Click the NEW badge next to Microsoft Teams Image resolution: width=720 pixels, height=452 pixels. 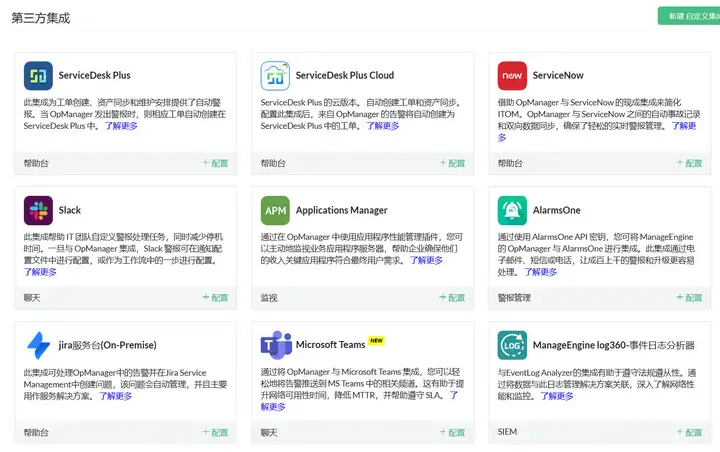(x=377, y=341)
